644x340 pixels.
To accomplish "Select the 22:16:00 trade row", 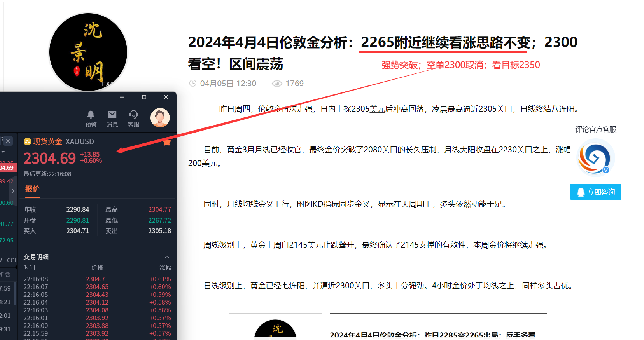I will (97, 326).
